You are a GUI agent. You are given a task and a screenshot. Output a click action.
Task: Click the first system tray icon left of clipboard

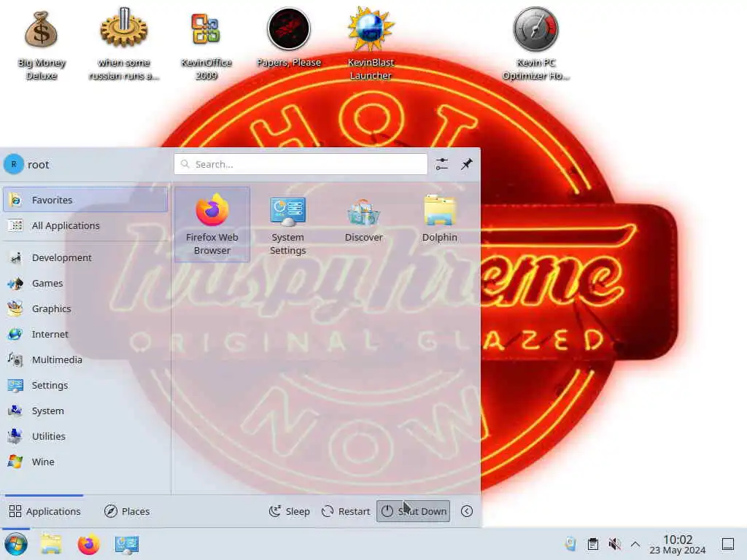[570, 544]
